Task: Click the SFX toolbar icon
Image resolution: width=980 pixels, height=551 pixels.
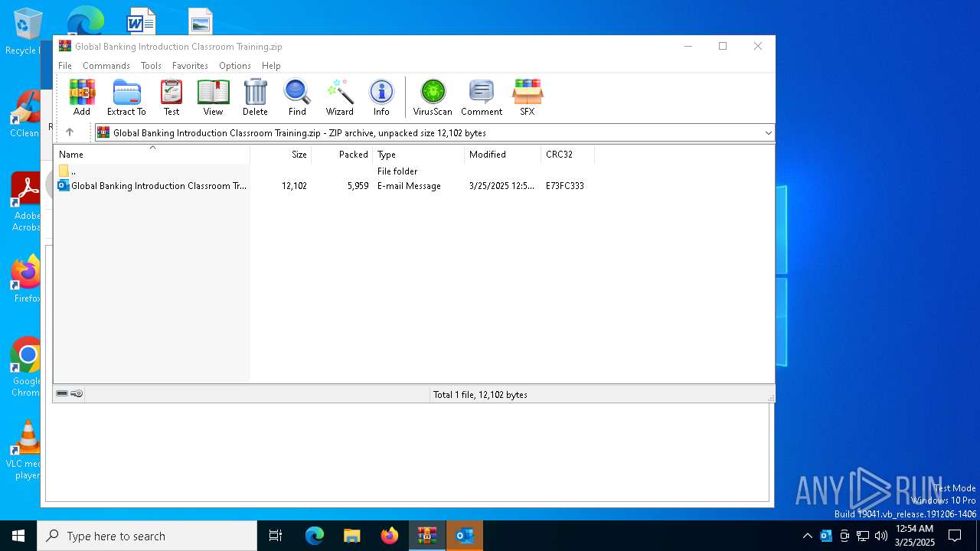Action: [528, 97]
